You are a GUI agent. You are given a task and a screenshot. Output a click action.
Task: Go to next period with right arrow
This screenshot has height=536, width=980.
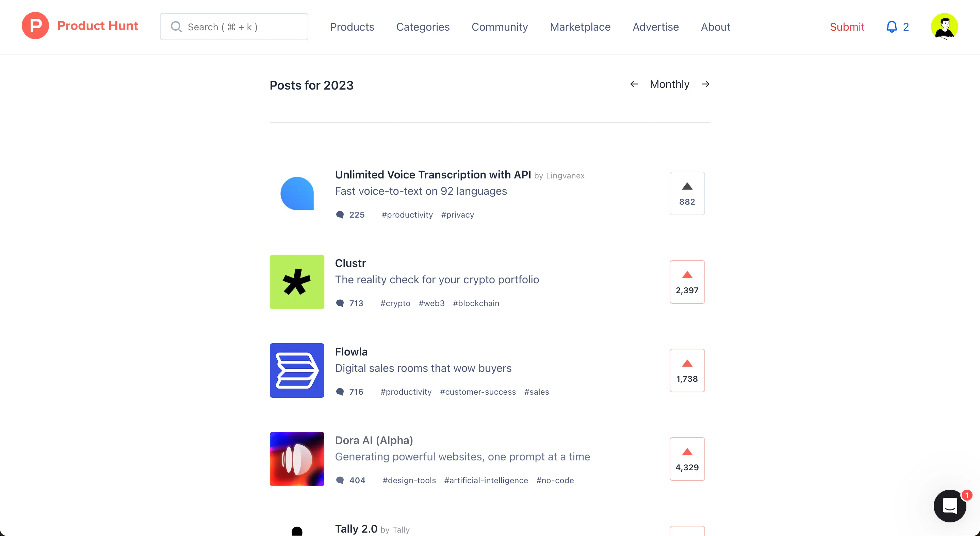coord(705,84)
